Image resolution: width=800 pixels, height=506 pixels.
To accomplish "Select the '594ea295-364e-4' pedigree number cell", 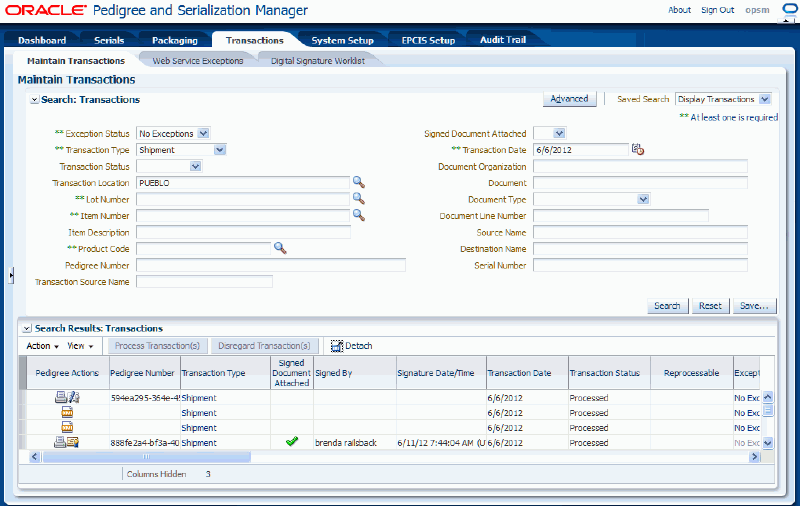I will [144, 398].
